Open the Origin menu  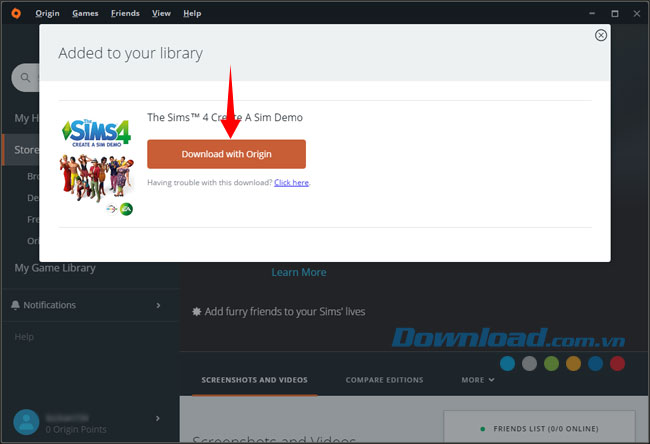tap(47, 13)
